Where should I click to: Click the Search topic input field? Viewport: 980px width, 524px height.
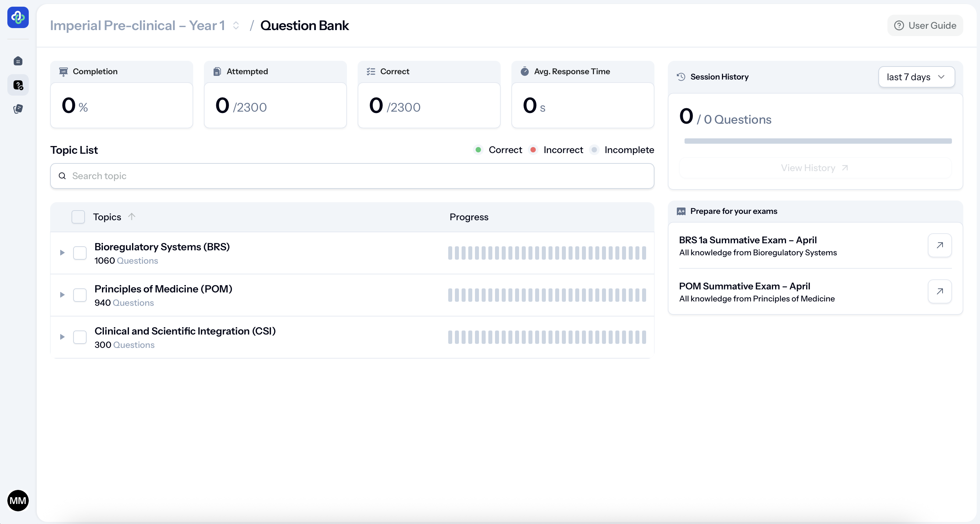click(352, 176)
